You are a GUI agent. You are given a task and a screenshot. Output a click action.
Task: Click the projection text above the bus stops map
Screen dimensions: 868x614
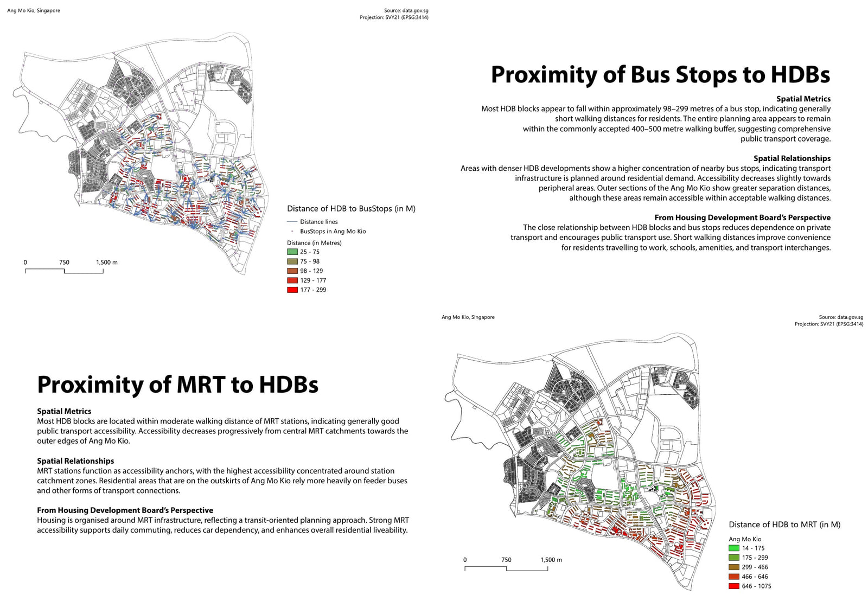(x=394, y=17)
